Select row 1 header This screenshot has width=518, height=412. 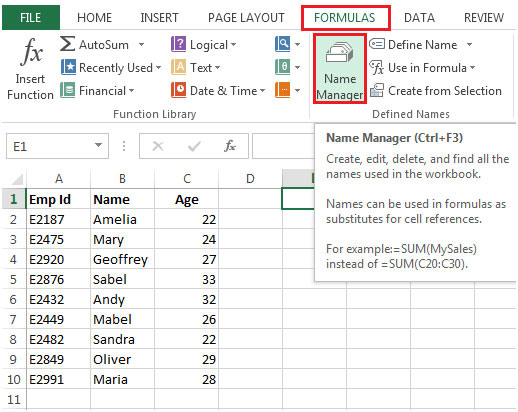tap(14, 199)
